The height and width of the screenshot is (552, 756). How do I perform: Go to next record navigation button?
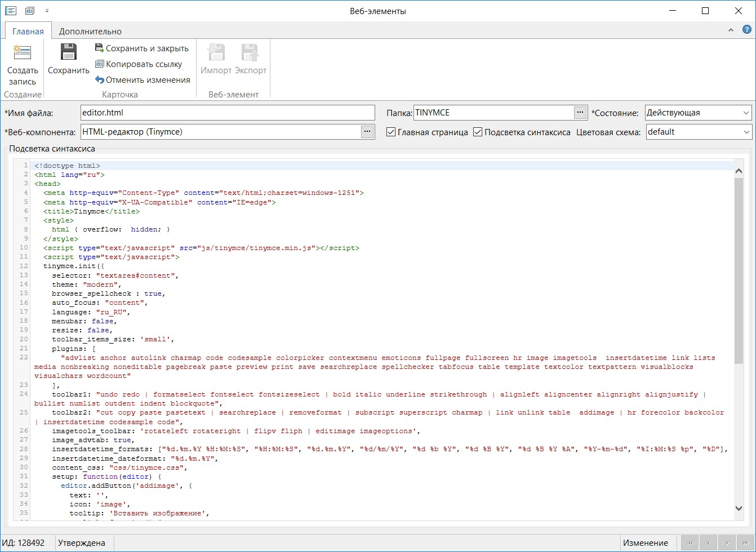click(727, 543)
